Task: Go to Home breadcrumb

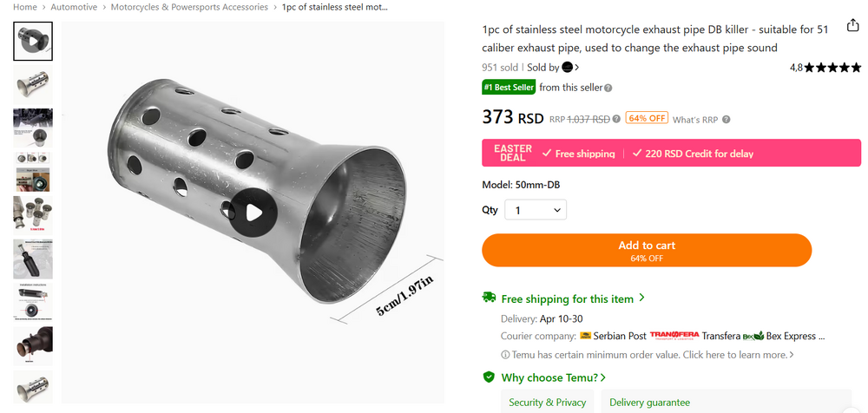Action: tap(25, 7)
